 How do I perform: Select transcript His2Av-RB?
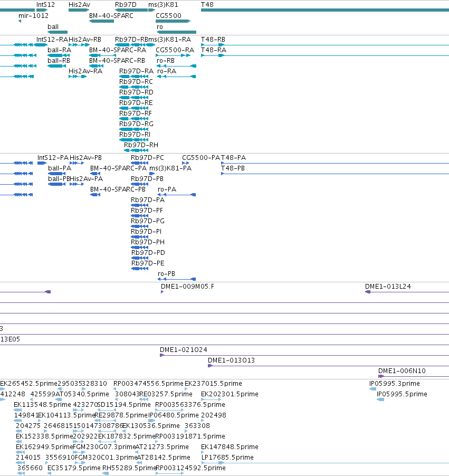[85, 40]
